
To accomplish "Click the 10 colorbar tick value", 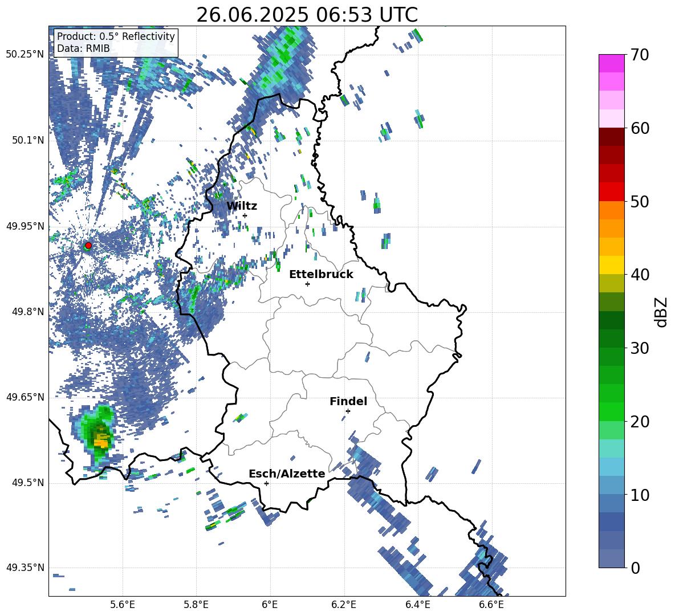I will [640, 495].
